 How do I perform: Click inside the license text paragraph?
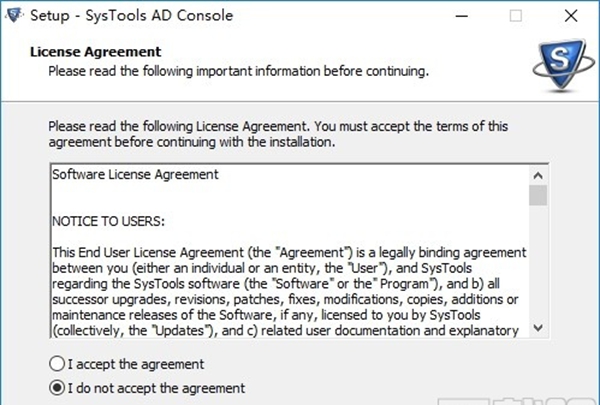(289, 291)
